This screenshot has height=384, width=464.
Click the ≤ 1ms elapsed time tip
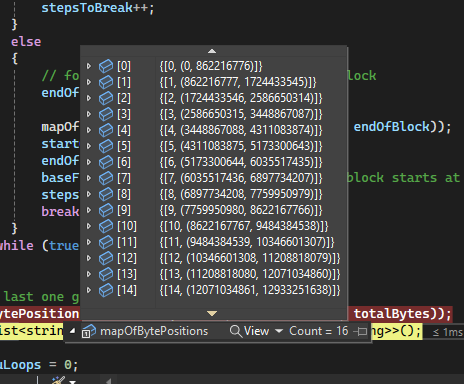[x=447, y=332]
